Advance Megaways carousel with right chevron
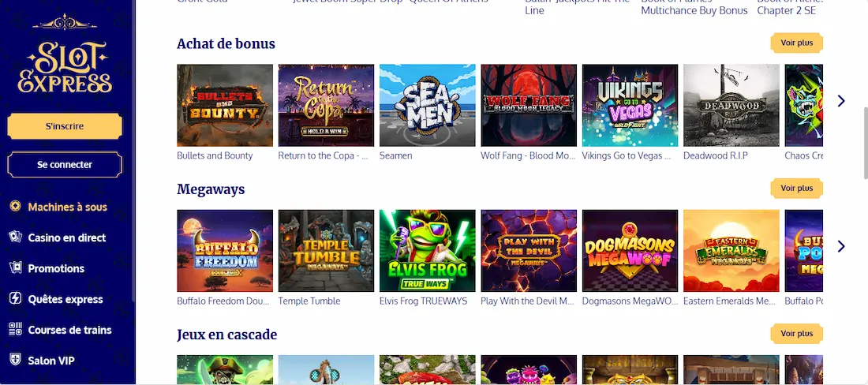Viewport: 868px width, 385px height. (x=841, y=246)
